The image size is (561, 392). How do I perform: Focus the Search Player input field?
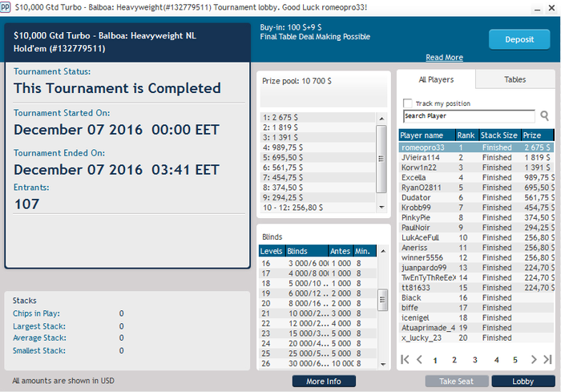point(469,116)
